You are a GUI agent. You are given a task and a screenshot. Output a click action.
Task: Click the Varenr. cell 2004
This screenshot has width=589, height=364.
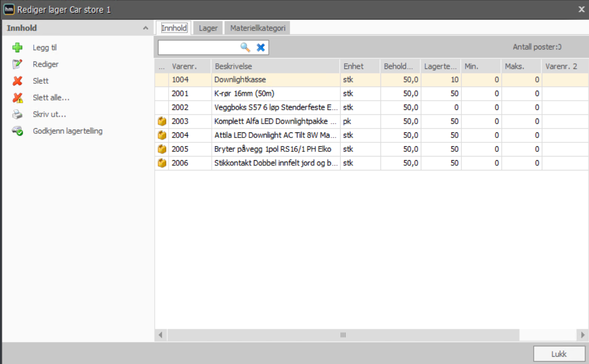coord(190,135)
